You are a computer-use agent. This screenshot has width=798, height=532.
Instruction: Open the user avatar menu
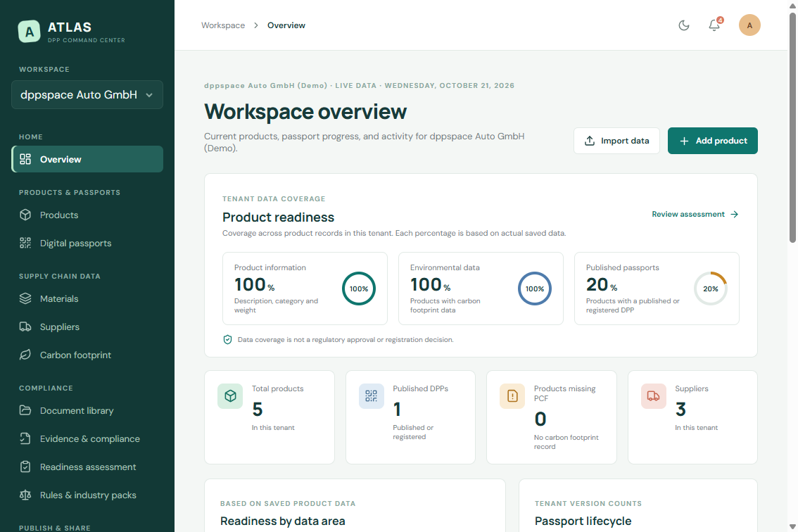coord(749,25)
